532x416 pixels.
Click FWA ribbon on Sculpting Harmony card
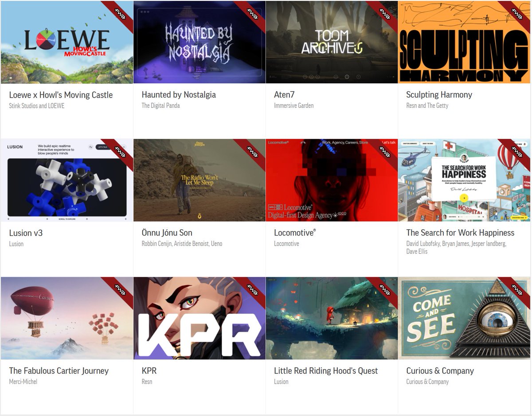click(x=517, y=14)
